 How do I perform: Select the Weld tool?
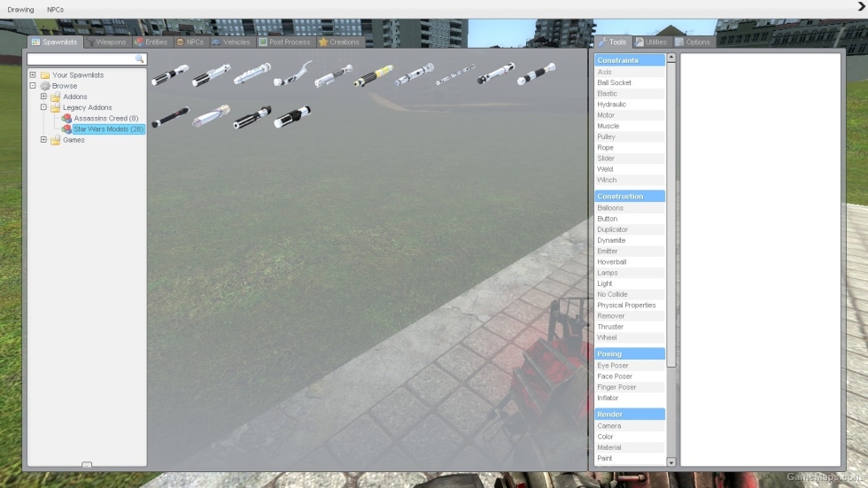(x=630, y=169)
